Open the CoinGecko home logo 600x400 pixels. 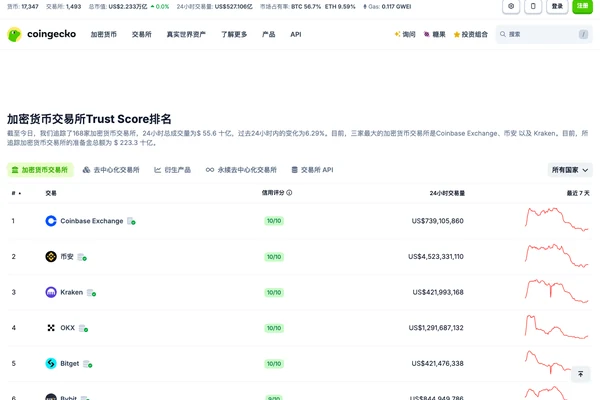(x=42, y=34)
